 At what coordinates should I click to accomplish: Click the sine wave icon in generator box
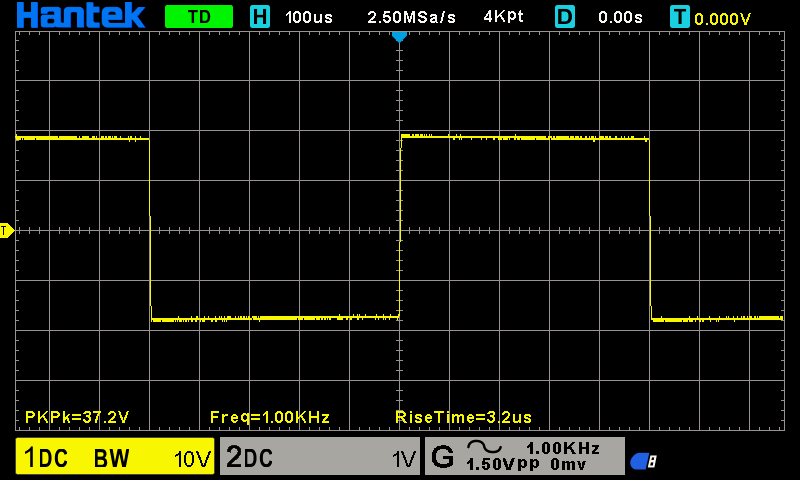pos(484,446)
